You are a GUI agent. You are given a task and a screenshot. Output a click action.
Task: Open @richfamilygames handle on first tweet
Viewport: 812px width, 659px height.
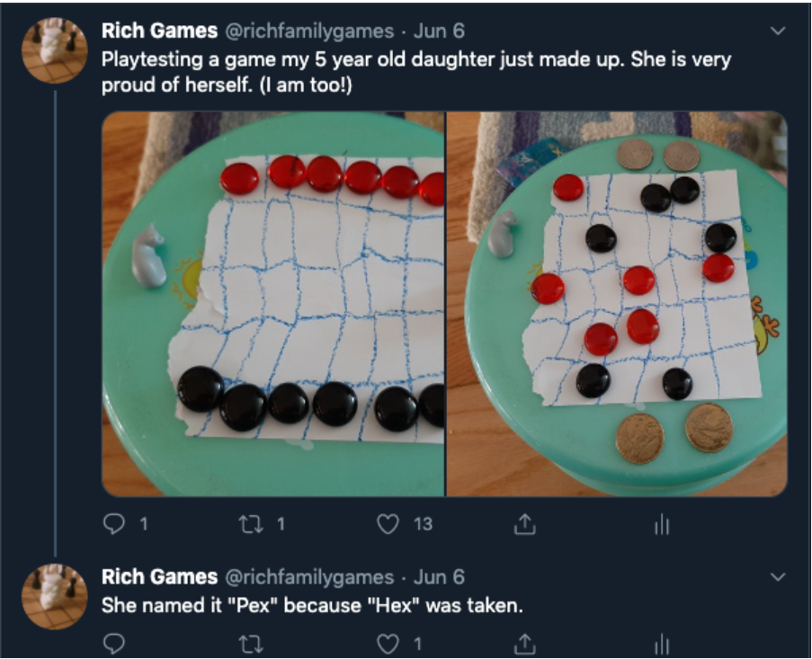click(309, 31)
